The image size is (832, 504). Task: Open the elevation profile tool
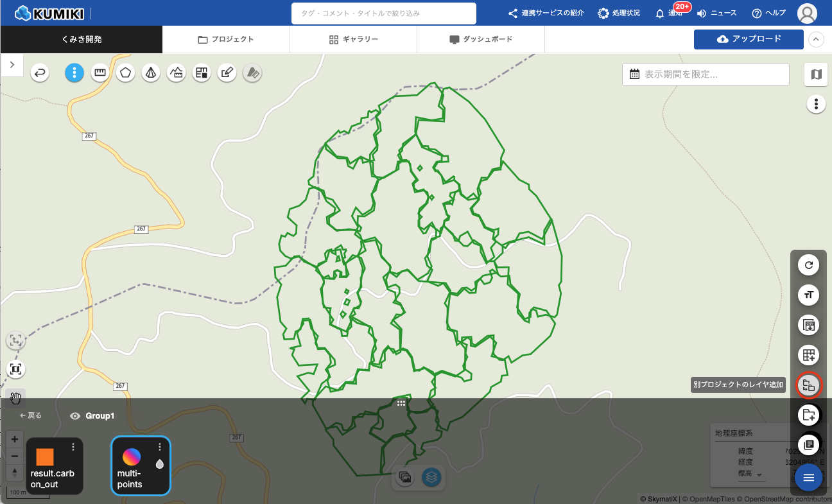tap(177, 73)
